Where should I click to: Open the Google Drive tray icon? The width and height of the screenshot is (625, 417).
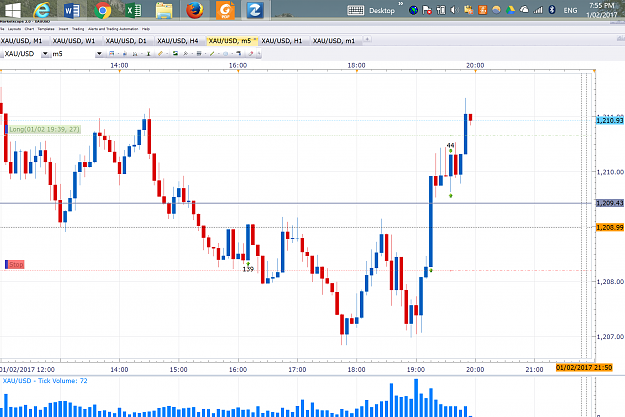(x=510, y=10)
